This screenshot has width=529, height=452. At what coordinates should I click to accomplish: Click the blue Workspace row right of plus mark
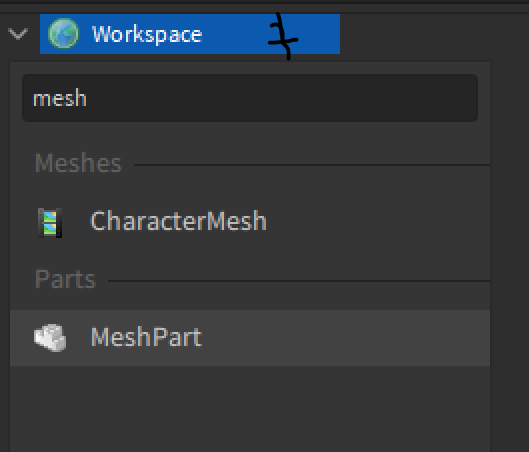(319, 34)
